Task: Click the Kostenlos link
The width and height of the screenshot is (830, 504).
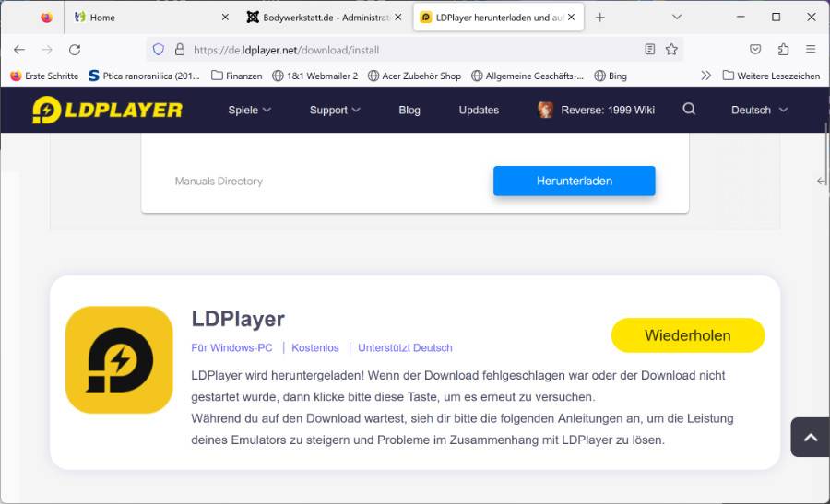Action: point(315,347)
